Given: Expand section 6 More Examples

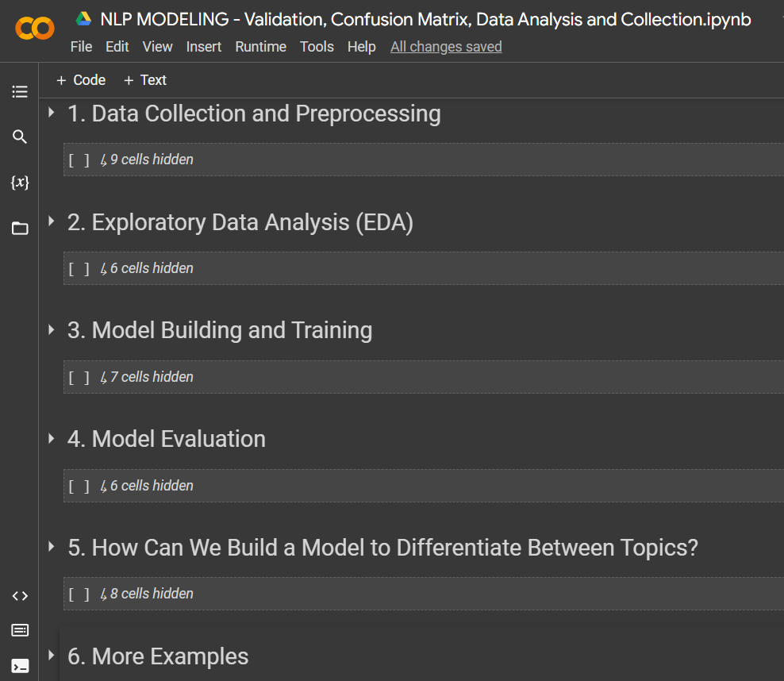Looking at the screenshot, I should [x=52, y=656].
